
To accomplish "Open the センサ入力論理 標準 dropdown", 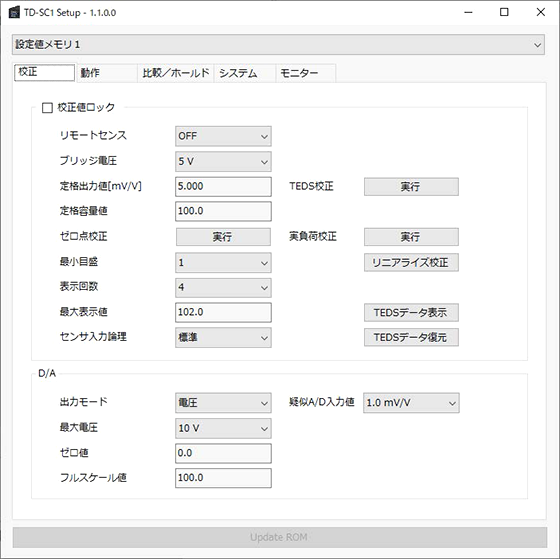I will (223, 338).
